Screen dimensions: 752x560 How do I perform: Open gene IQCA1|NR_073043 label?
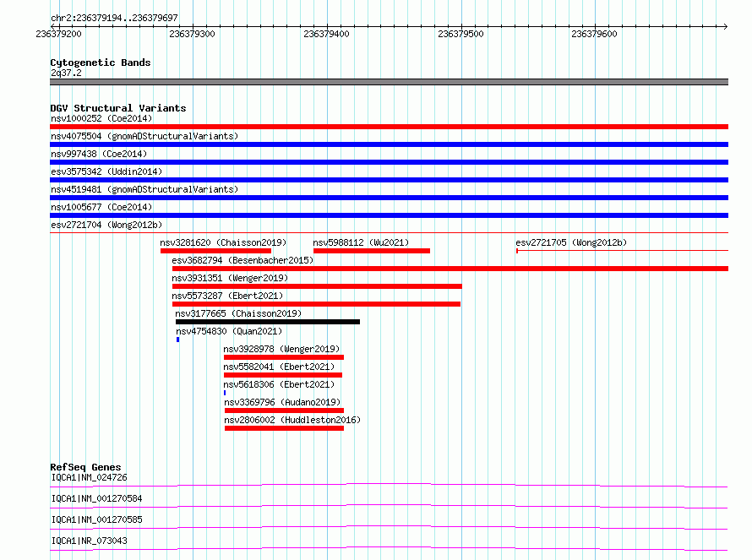(x=90, y=541)
